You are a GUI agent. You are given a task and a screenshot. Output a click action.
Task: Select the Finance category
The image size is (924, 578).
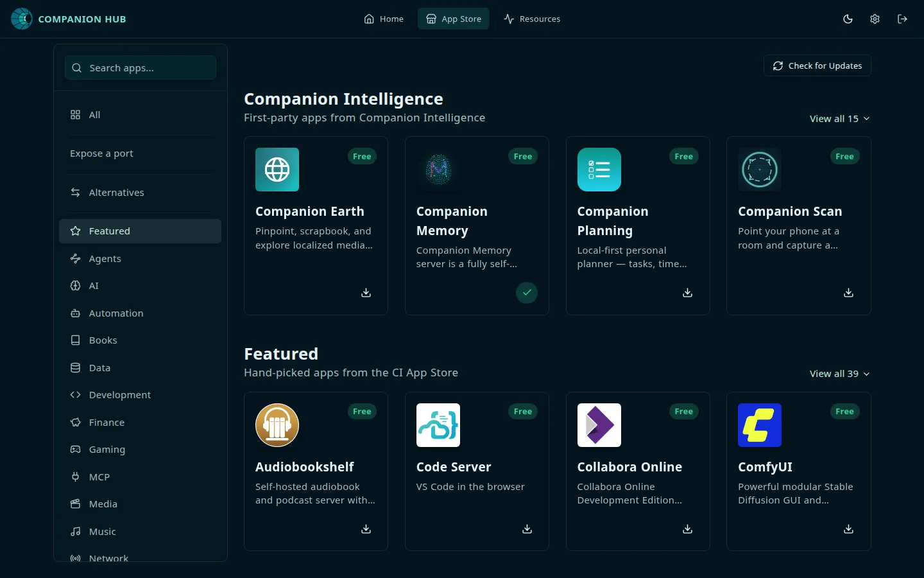(x=140, y=423)
